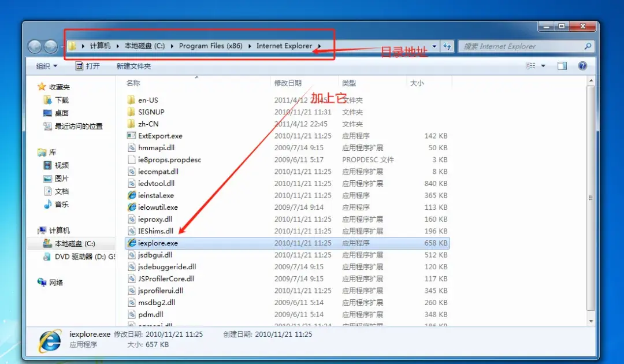Click the 打开 toolbar button

(x=88, y=66)
